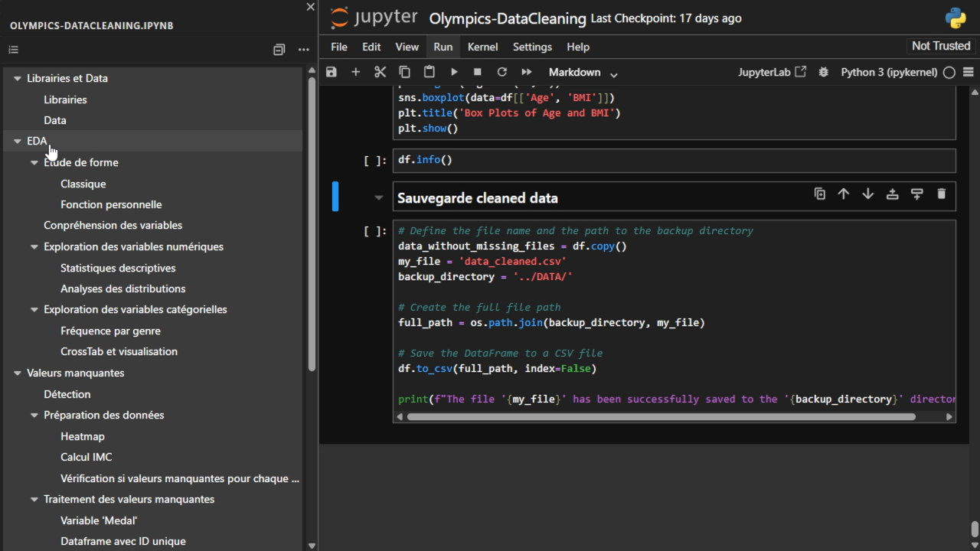Restart kernel and run all cells
The width and height of the screenshot is (980, 551).
[527, 72]
